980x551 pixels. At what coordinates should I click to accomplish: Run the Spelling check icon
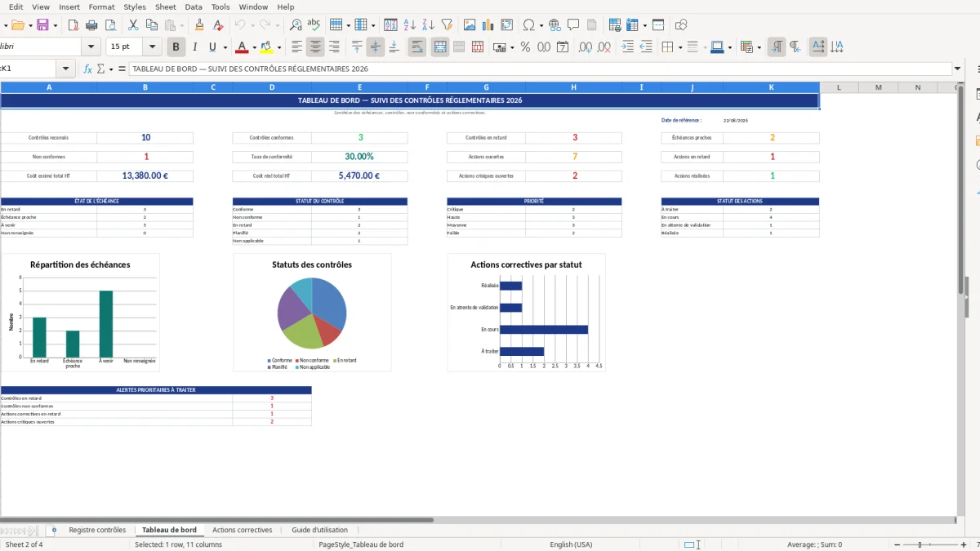(x=314, y=25)
